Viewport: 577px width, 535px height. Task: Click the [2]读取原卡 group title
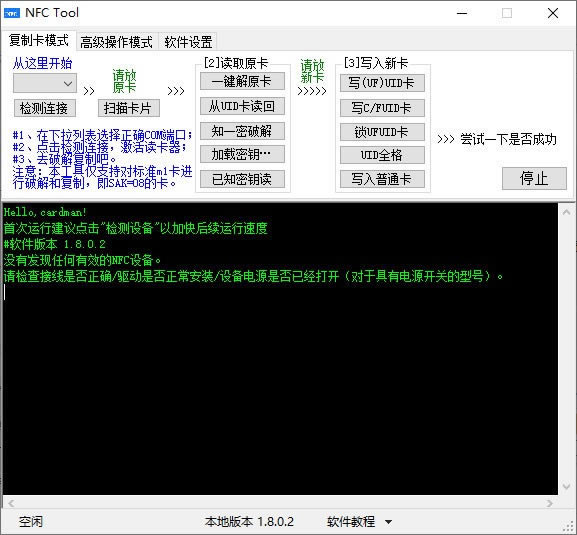coord(236,63)
